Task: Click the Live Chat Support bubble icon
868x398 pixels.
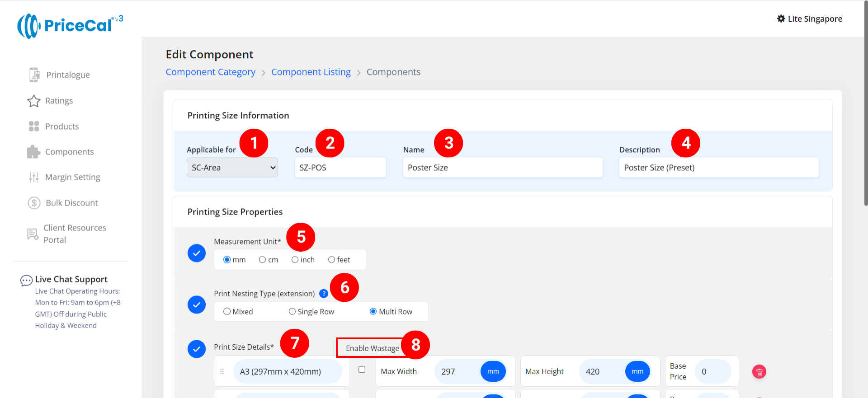Action: coord(26,281)
